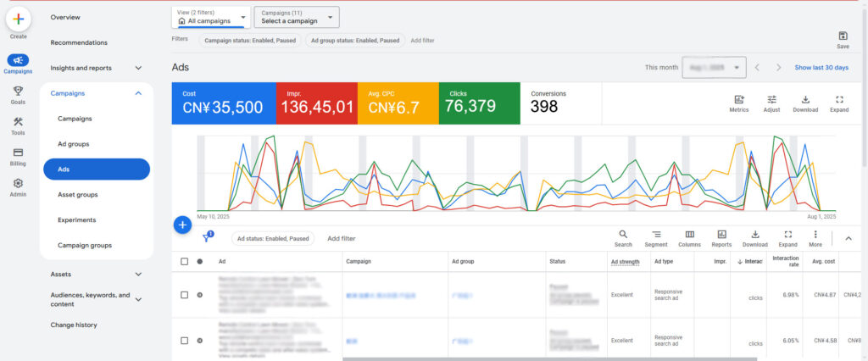Click the Create plus button
The height and width of the screenshot is (361, 868).
(18, 19)
